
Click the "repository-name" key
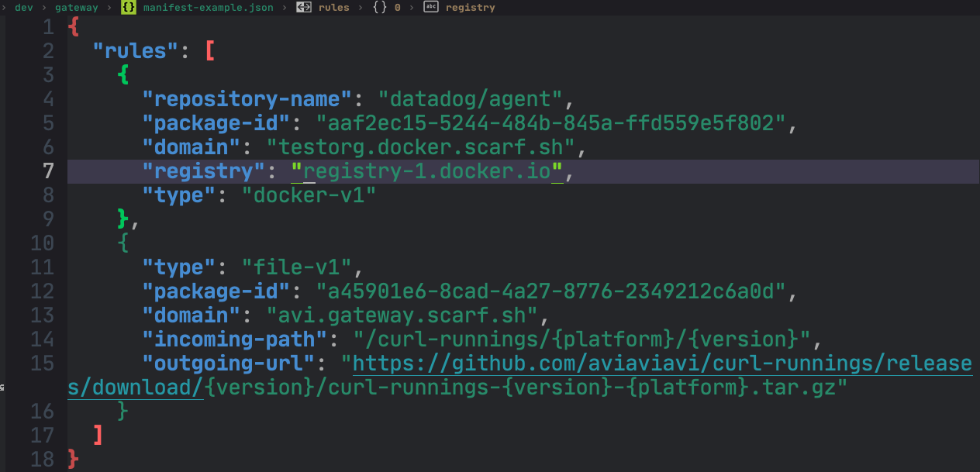pos(247,99)
